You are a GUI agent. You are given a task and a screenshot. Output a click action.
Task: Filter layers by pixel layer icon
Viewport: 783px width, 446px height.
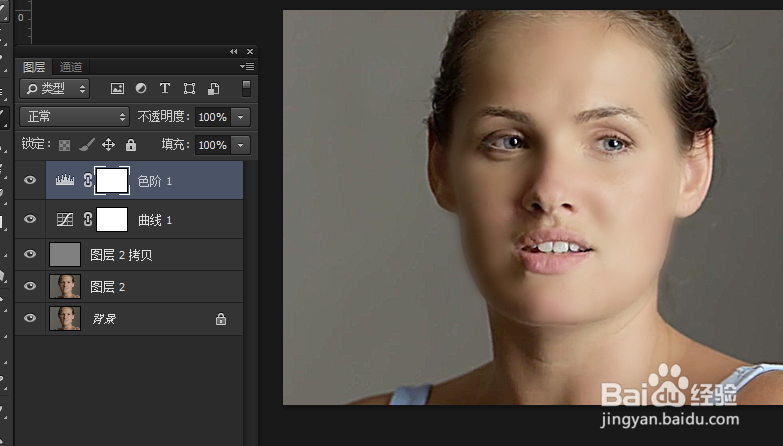pyautogui.click(x=117, y=89)
